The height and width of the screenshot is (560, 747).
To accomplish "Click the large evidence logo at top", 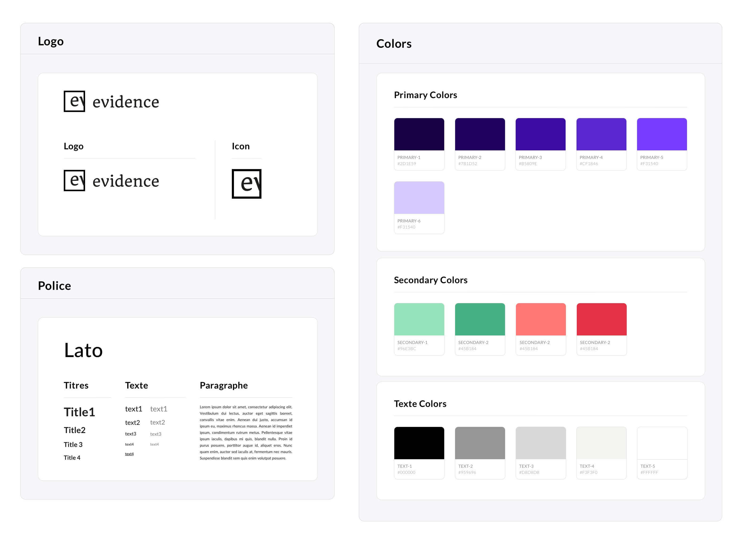I will (x=111, y=101).
